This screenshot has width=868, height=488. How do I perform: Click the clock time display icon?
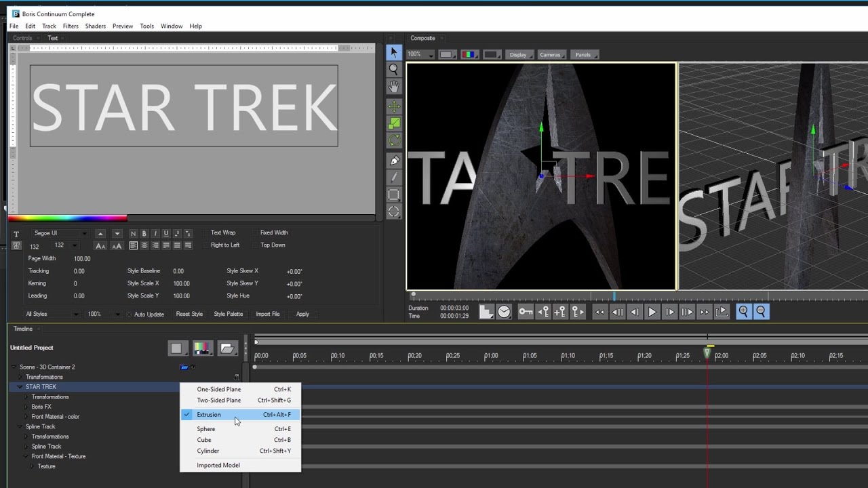[504, 312]
